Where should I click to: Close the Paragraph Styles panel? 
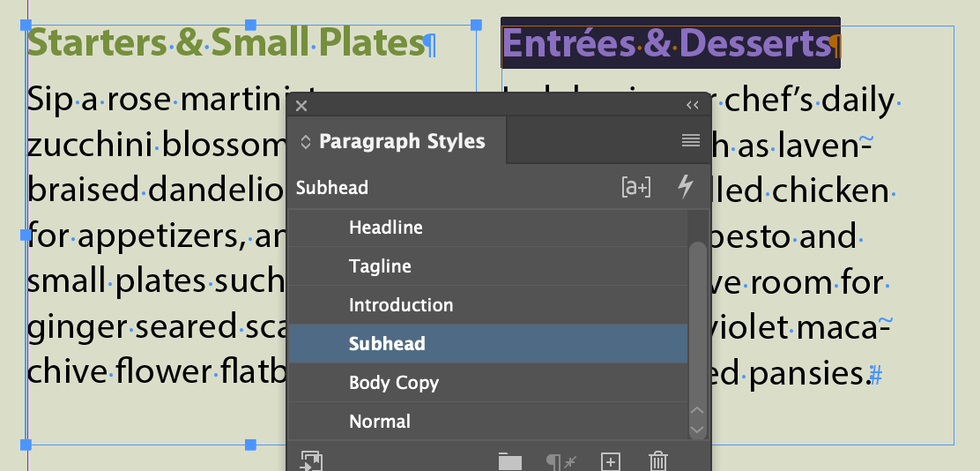coord(301,106)
